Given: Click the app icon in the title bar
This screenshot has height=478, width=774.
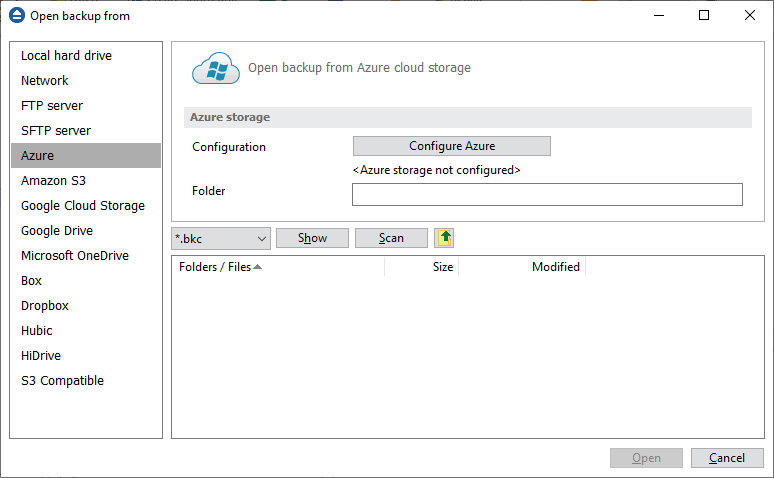Looking at the screenshot, I should (x=17, y=15).
